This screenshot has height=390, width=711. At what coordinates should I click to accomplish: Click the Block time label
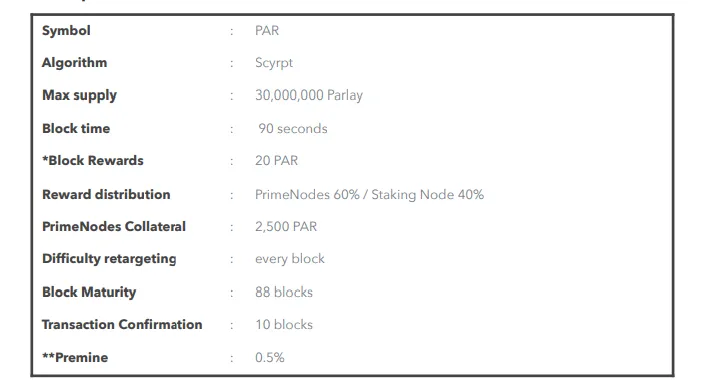pos(76,129)
